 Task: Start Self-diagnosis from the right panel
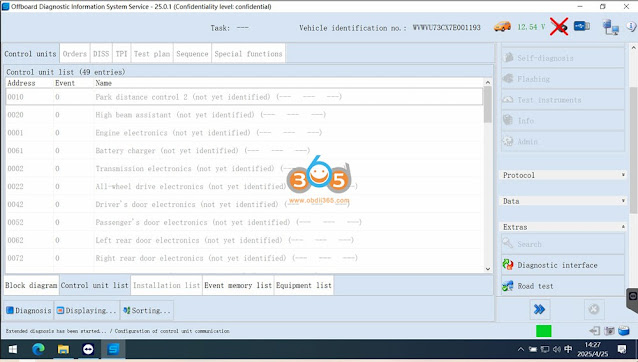point(563,58)
